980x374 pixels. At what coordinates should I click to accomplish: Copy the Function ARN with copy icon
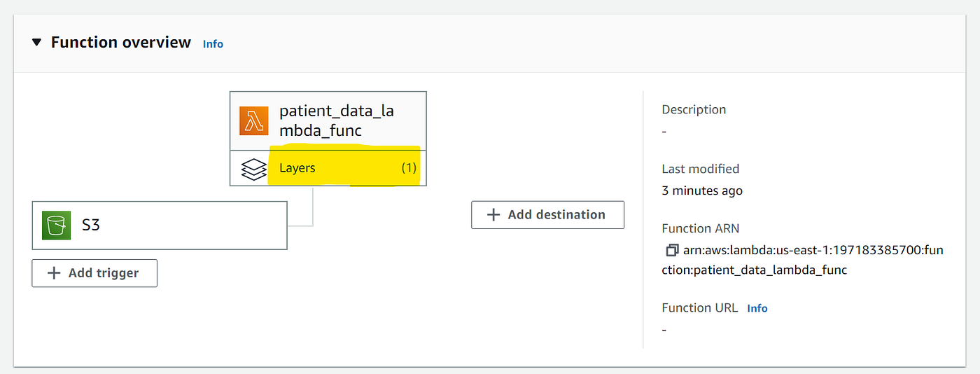click(672, 250)
